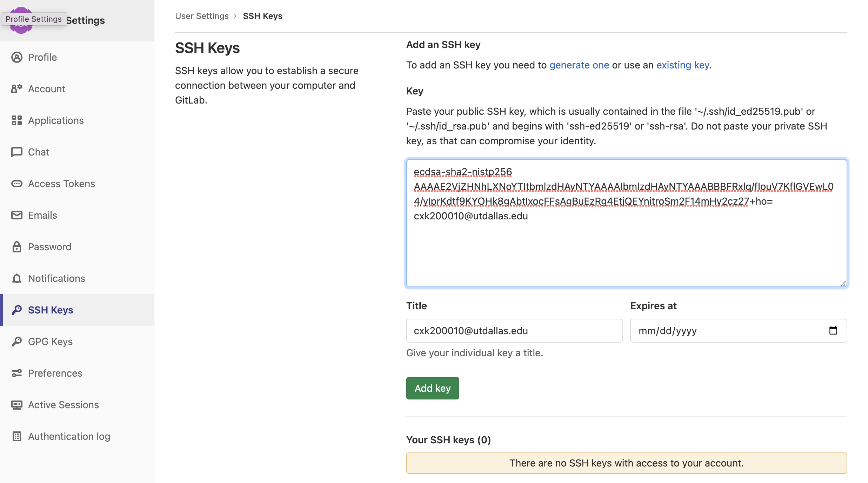The width and height of the screenshot is (868, 483).
Task: Click User Settings breadcrumb link
Action: click(202, 16)
